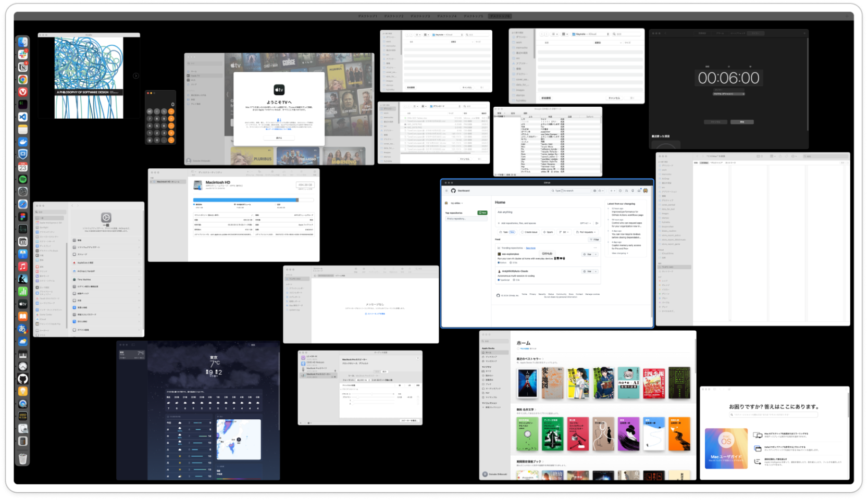
Task: Open the timer sound dropdown in the Clock window
Action: [729, 94]
